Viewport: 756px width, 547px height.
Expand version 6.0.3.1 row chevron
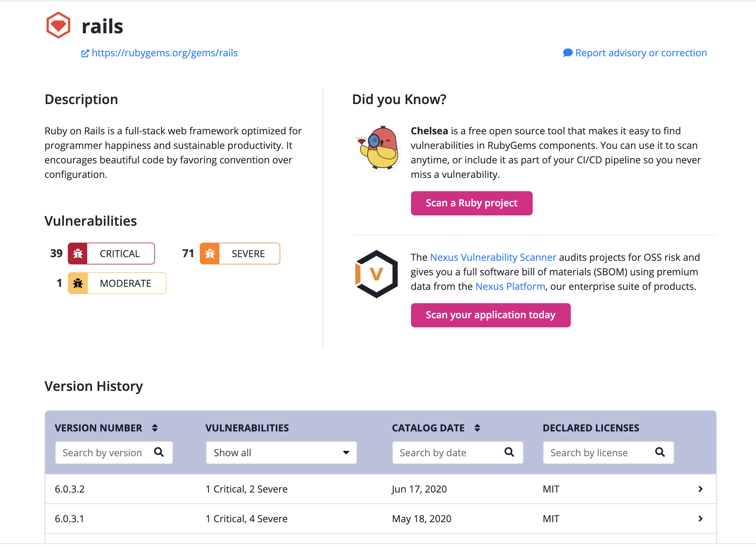point(700,519)
